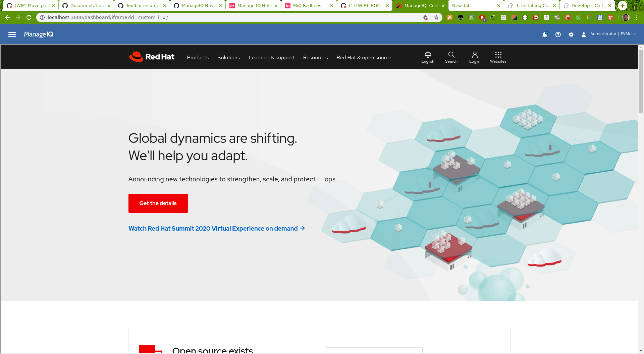Image resolution: width=644 pixels, height=354 pixels.
Task: Open the Red Hat Search icon
Action: click(451, 57)
